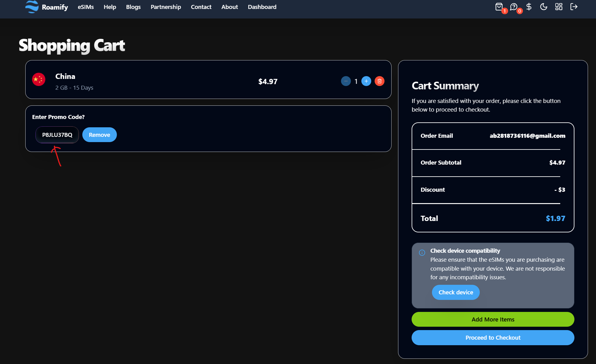The width and height of the screenshot is (596, 364).
Task: Proceed to Checkout
Action: 493,337
